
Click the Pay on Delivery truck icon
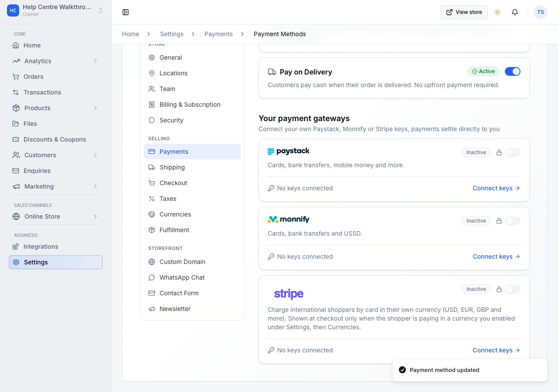(x=272, y=72)
